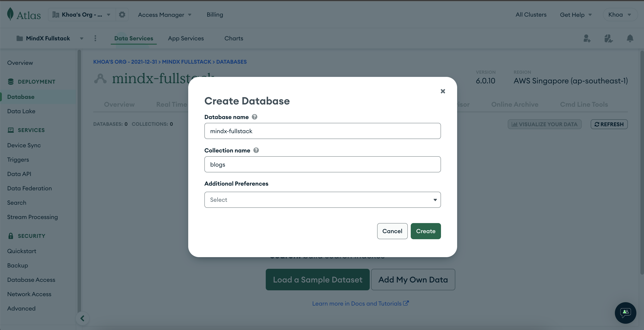Viewport: 644px width, 330px height.
Task: Open the alerts bell icon
Action: pos(630,38)
